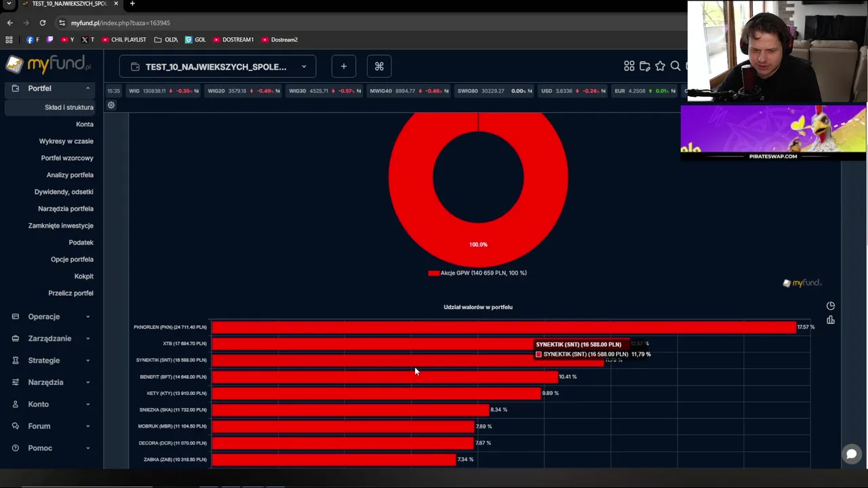The width and height of the screenshot is (868, 488).
Task: Click Przelicz portfel link
Action: 71,293
